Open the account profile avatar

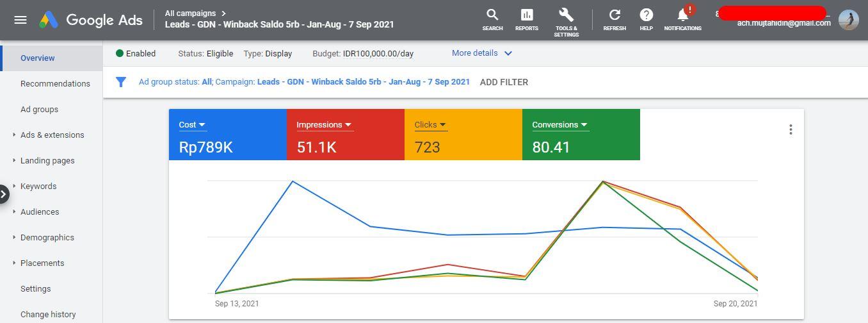[848, 20]
